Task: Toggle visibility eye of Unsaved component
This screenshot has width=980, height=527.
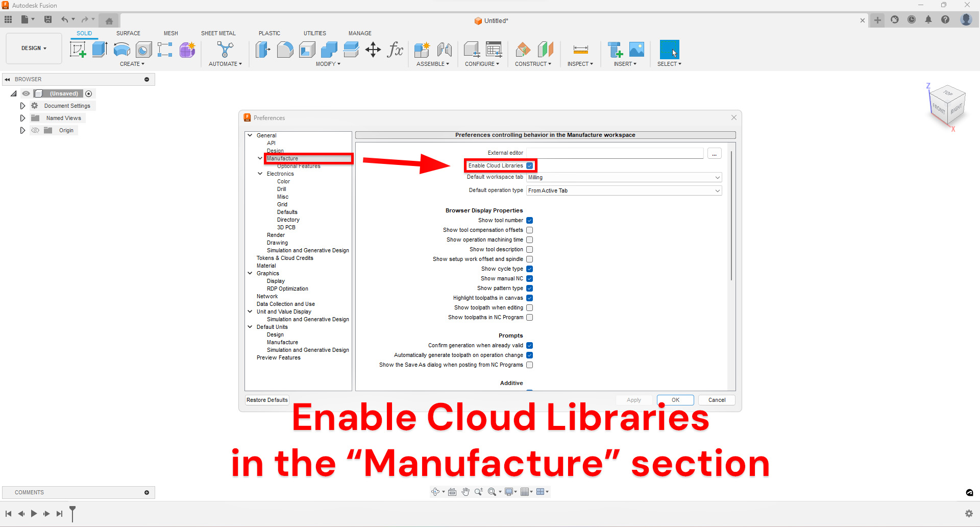Action: click(26, 93)
